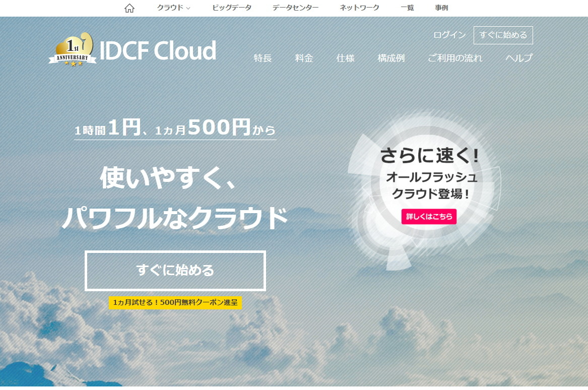The height and width of the screenshot is (390, 588).
Task: Click the オールフラッシュクラウド登場 banner text
Action: tap(432, 185)
